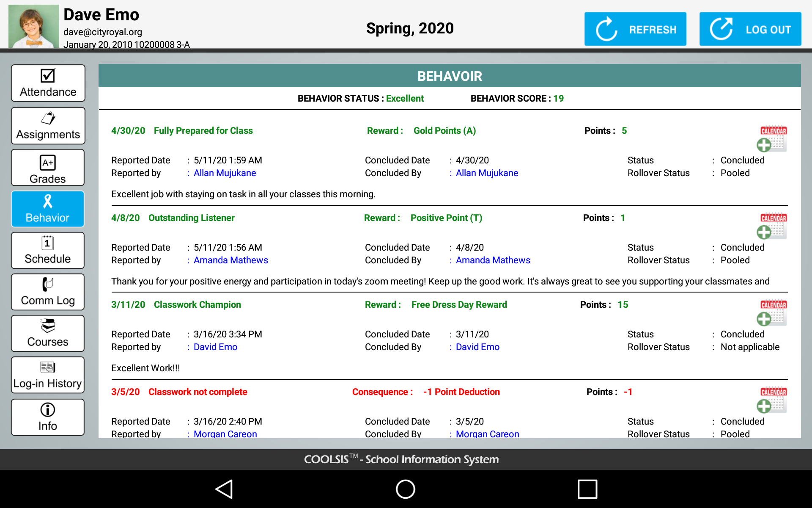Open the Grades A+ section
This screenshot has width=812, height=508.
pos(48,168)
